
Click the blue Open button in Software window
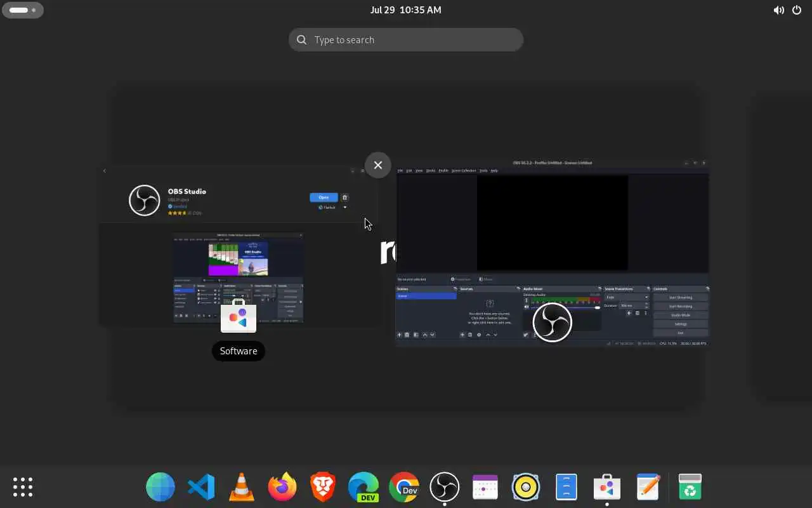(x=324, y=197)
